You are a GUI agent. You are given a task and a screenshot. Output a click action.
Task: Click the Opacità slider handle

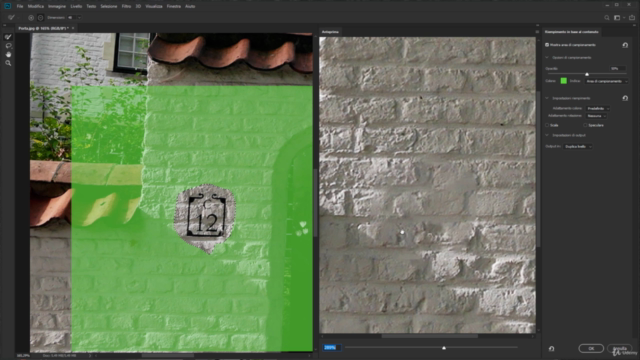pyautogui.click(x=587, y=74)
